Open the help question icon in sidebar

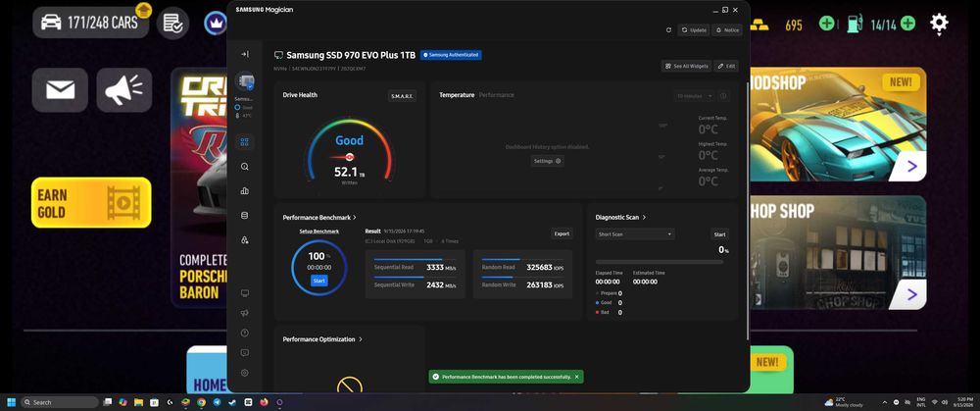point(244,333)
